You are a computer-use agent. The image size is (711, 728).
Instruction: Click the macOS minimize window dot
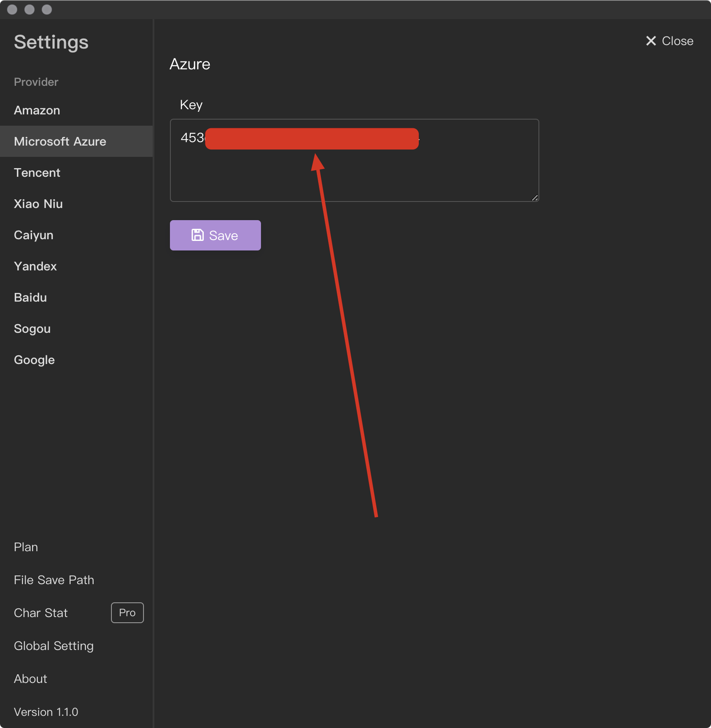pyautogui.click(x=29, y=10)
